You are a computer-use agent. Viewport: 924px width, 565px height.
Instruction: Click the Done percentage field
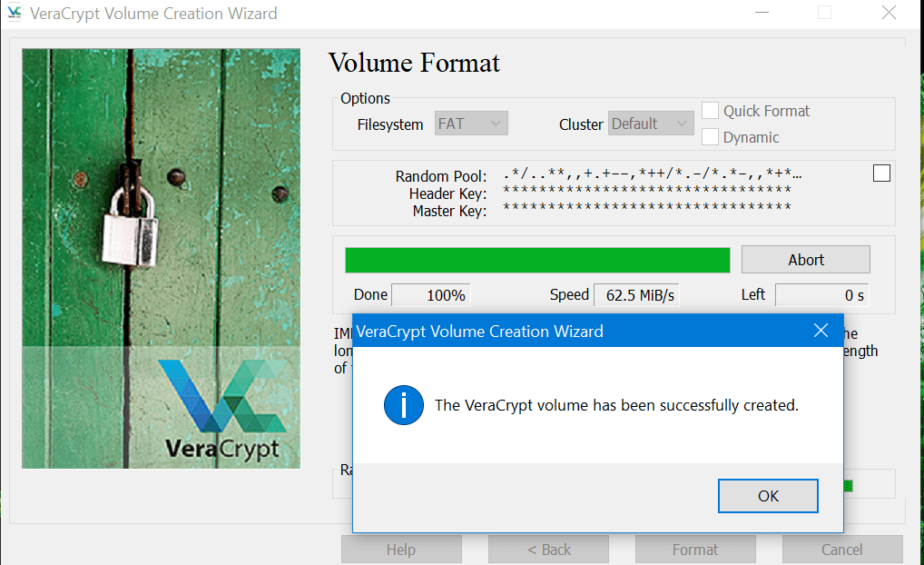(x=431, y=294)
